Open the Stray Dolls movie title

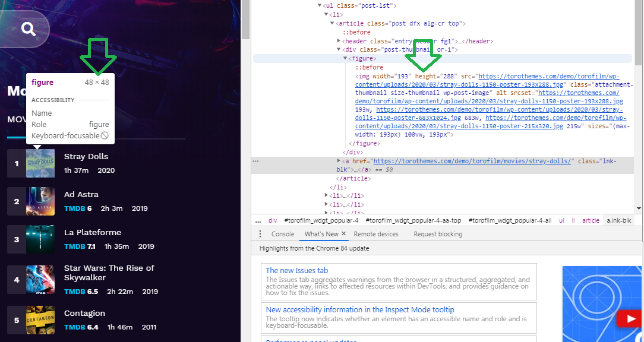point(86,156)
